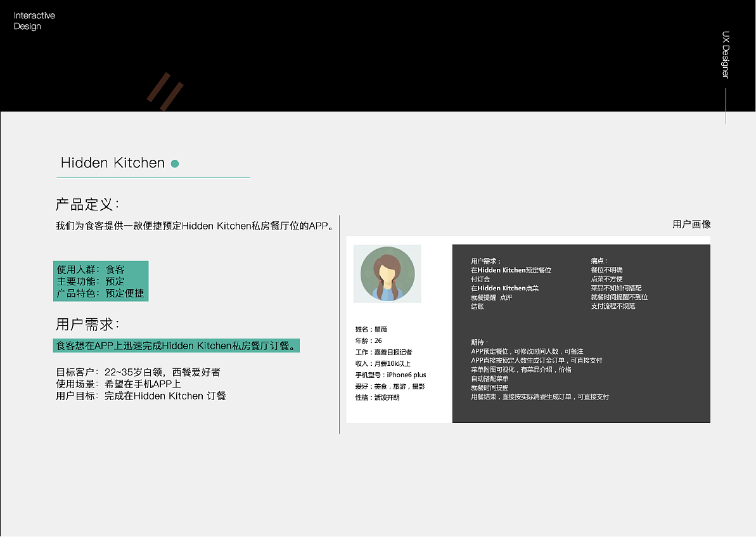Select the '用户需求:' heading on the left

point(87,324)
